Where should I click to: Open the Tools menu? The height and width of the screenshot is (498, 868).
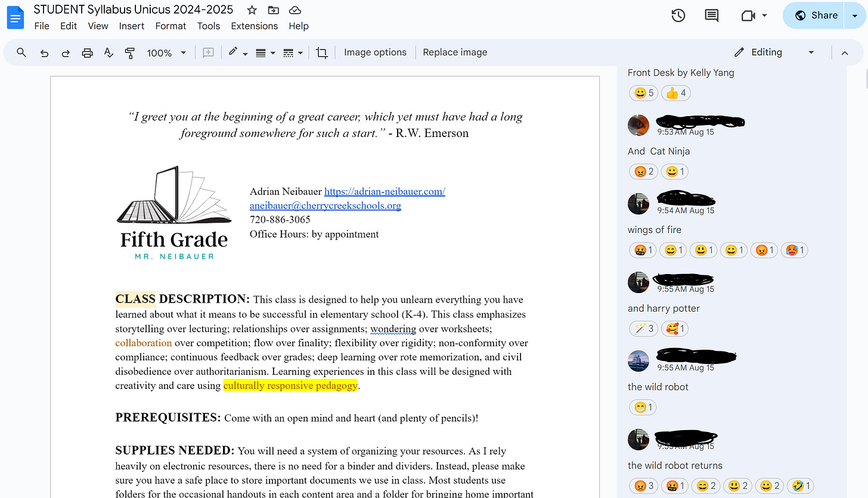(209, 26)
